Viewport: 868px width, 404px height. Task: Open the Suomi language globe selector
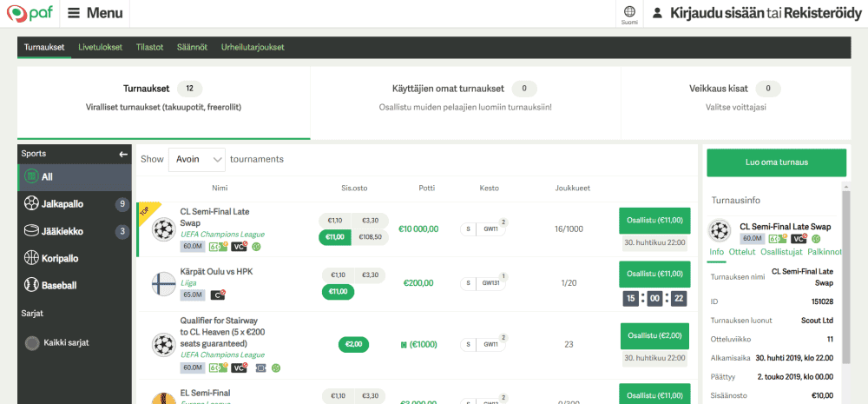[628, 15]
